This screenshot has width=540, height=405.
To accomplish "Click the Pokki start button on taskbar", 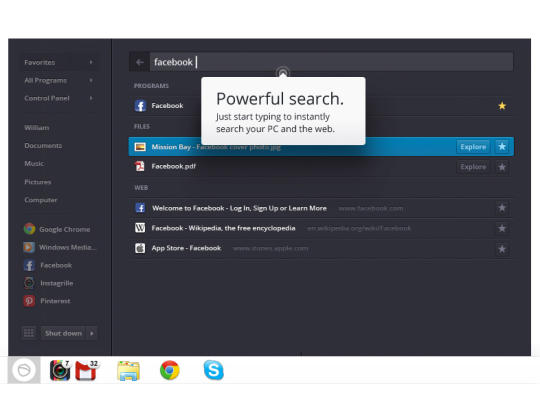I will tap(24, 370).
